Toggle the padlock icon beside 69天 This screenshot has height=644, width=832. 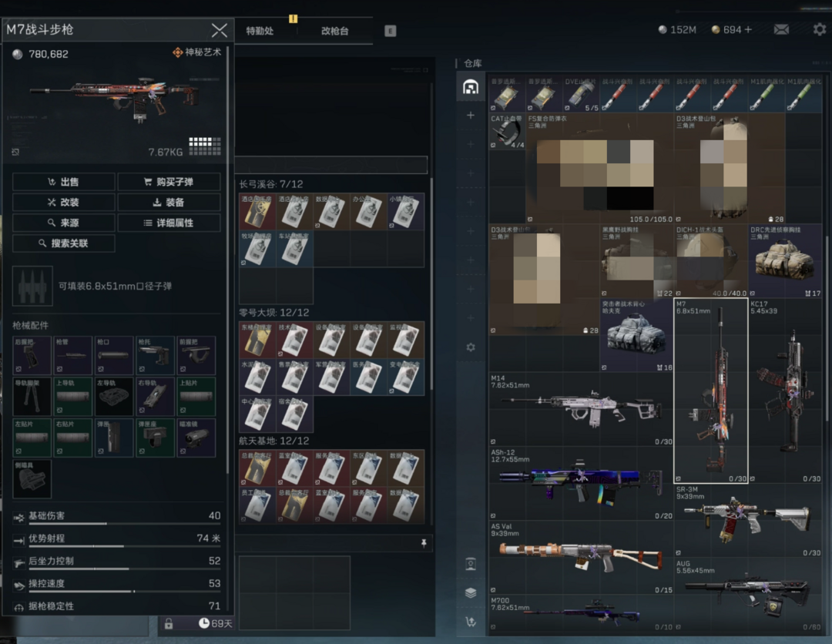(168, 623)
